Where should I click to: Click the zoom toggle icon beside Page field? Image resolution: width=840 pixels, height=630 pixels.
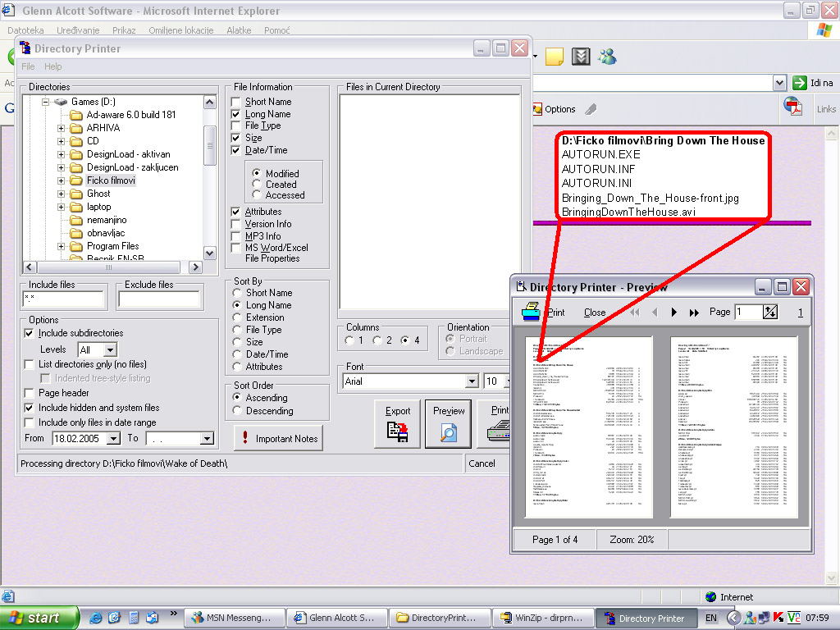(x=769, y=312)
